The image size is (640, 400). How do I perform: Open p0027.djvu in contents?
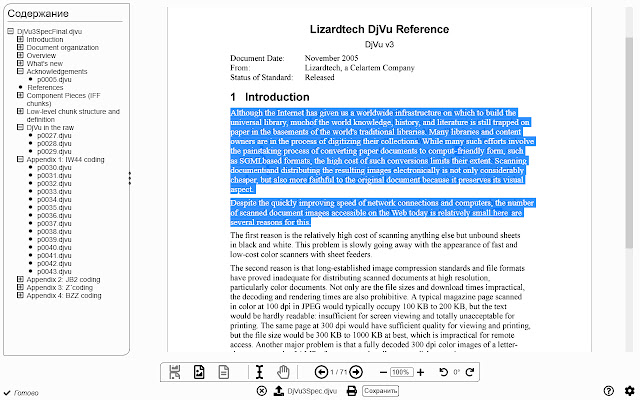[x=54, y=136]
